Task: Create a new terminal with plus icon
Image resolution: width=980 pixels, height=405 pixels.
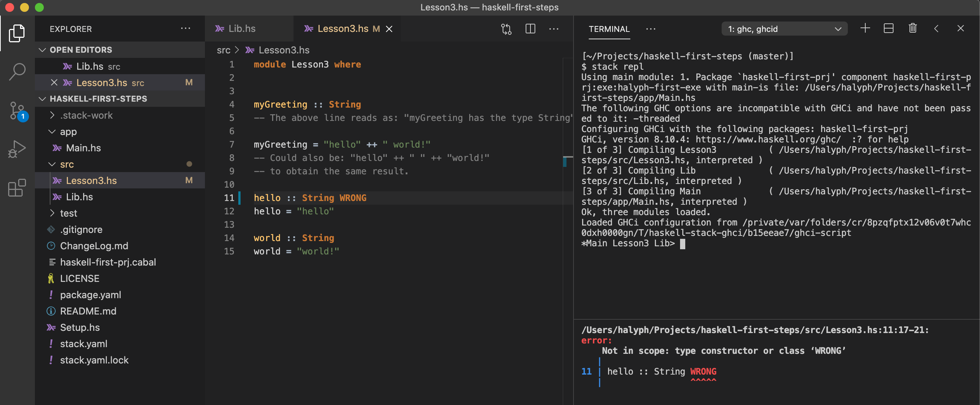Action: (x=865, y=29)
